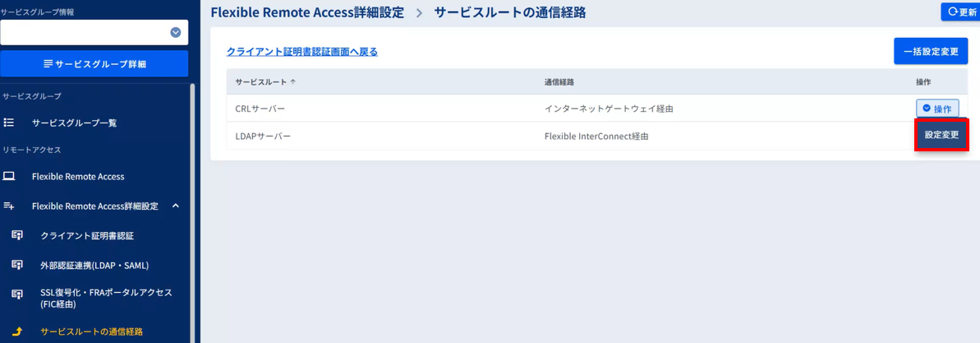Click the icon beside 外部認証連携(LDAP・SAML)
This screenshot has width=980, height=343.
pos(17,265)
